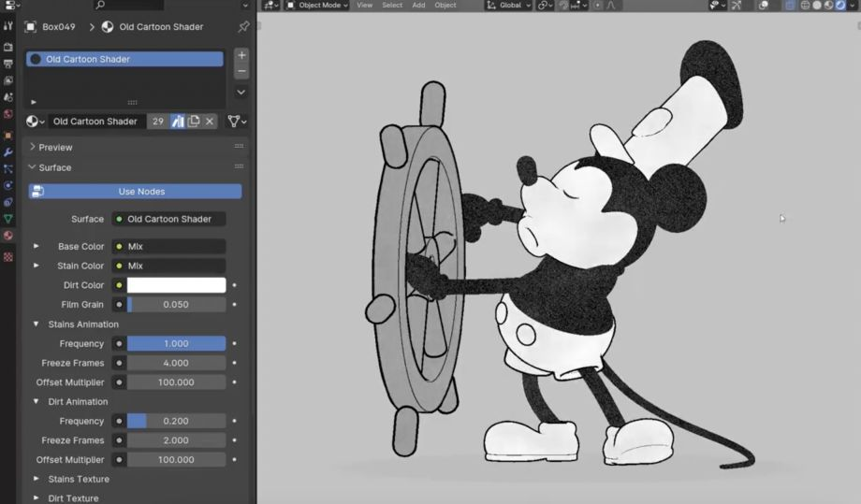Toggle fake user for the material
The image size is (861, 504).
pyautogui.click(x=178, y=122)
